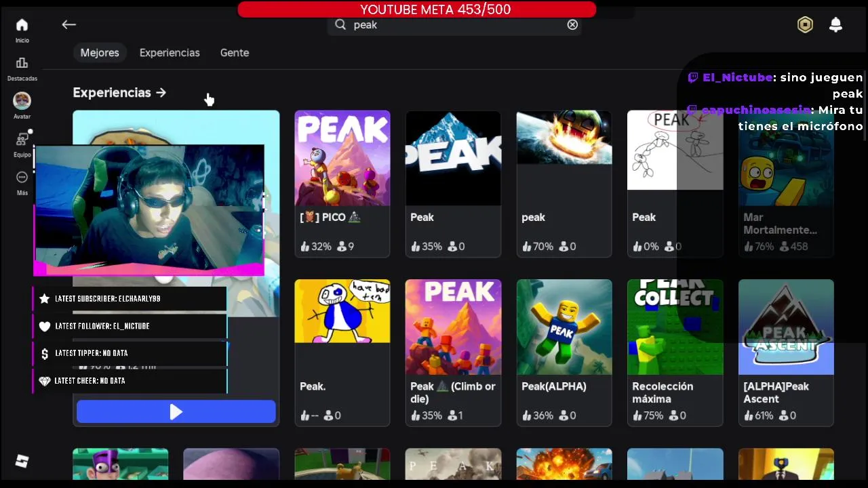Image resolution: width=868 pixels, height=488 pixels.
Task: Open the Experiencias section heading link
Action: coord(119,92)
